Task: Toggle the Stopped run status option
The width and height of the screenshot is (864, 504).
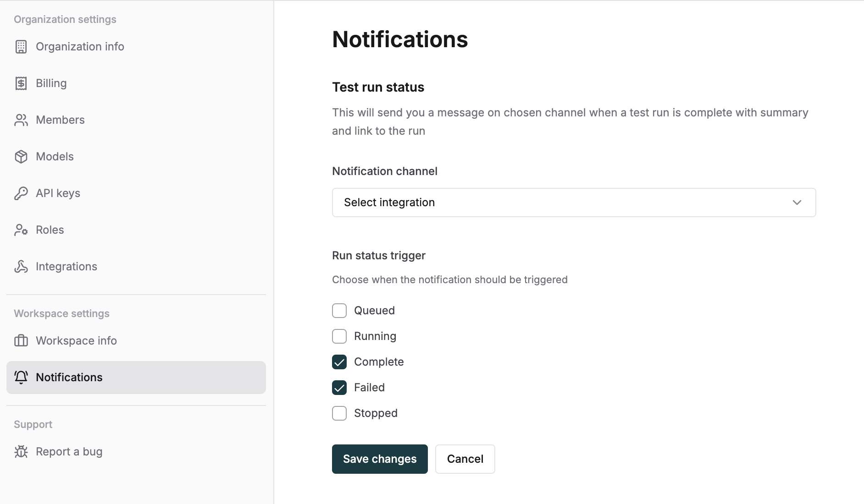Action: (339, 413)
